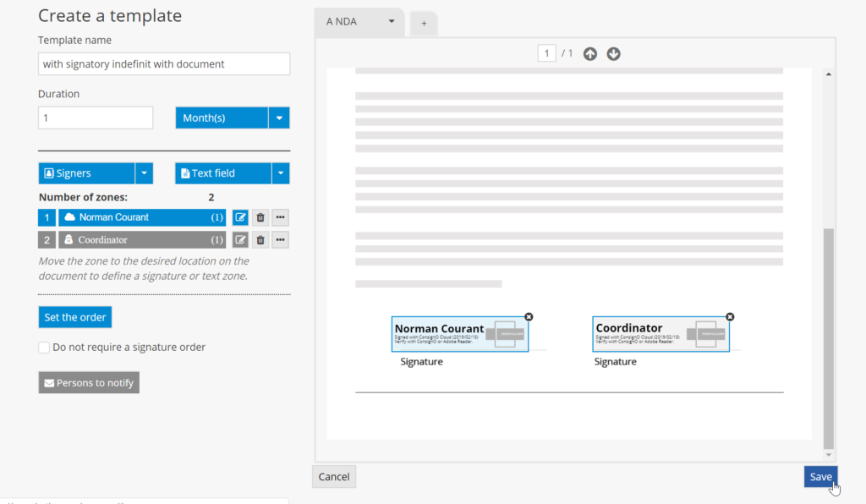Click the Template name input field
The width and height of the screenshot is (866, 504).
tap(164, 64)
